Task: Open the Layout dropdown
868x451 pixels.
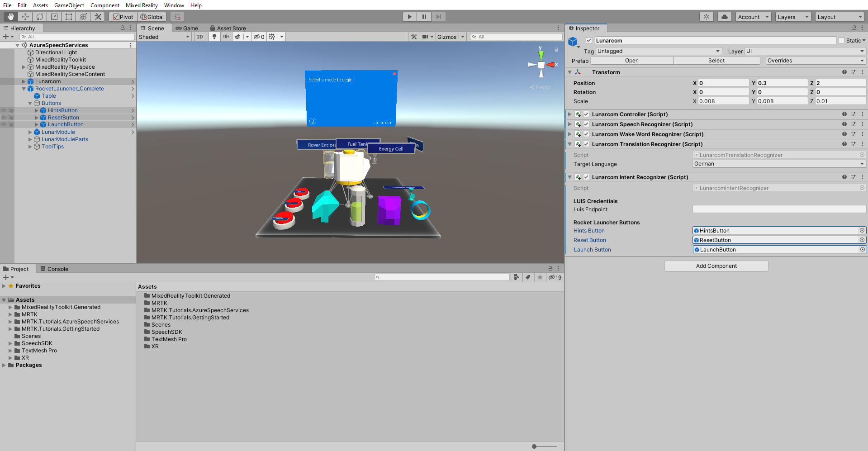Action: (840, 17)
